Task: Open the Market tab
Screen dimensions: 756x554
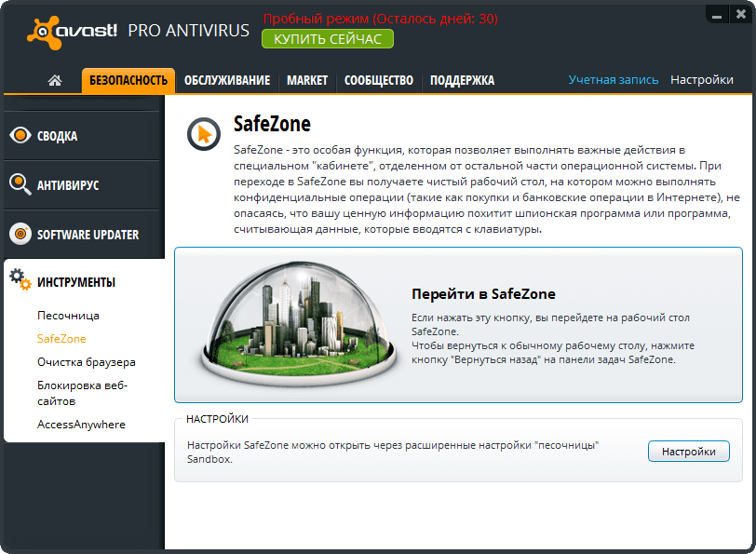Action: click(305, 80)
